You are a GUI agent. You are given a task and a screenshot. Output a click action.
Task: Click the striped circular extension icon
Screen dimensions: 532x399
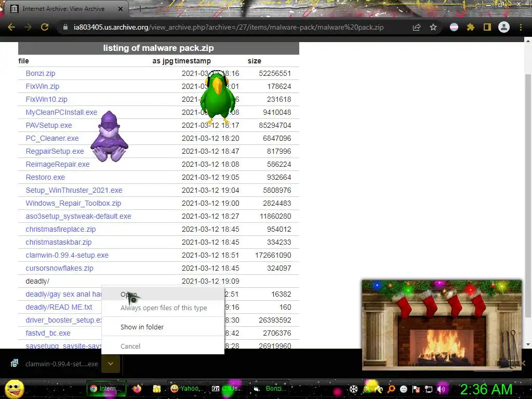(454, 27)
